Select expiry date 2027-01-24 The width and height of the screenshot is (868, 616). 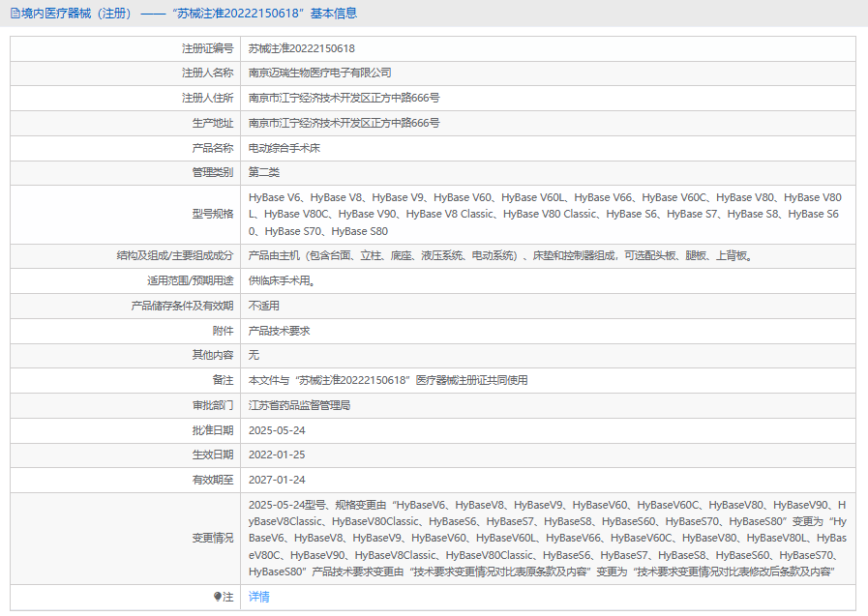(x=277, y=480)
